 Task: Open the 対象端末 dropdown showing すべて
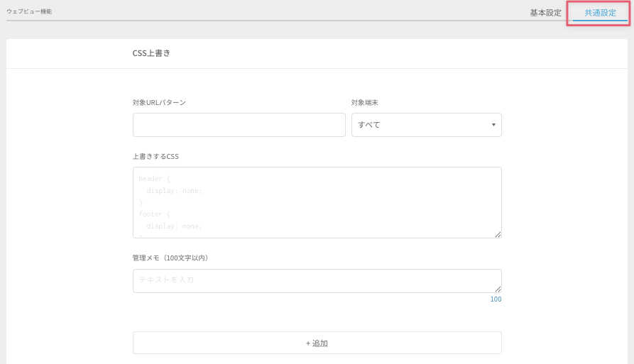[426, 125]
